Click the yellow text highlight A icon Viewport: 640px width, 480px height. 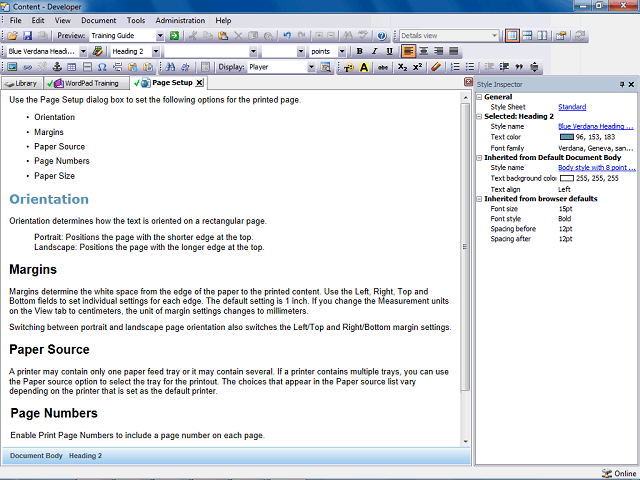[364, 67]
